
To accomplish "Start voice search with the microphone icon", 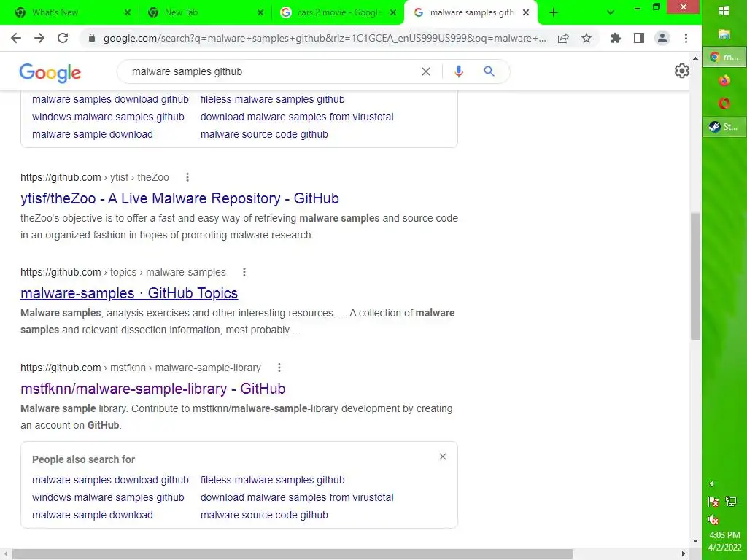I will point(458,71).
